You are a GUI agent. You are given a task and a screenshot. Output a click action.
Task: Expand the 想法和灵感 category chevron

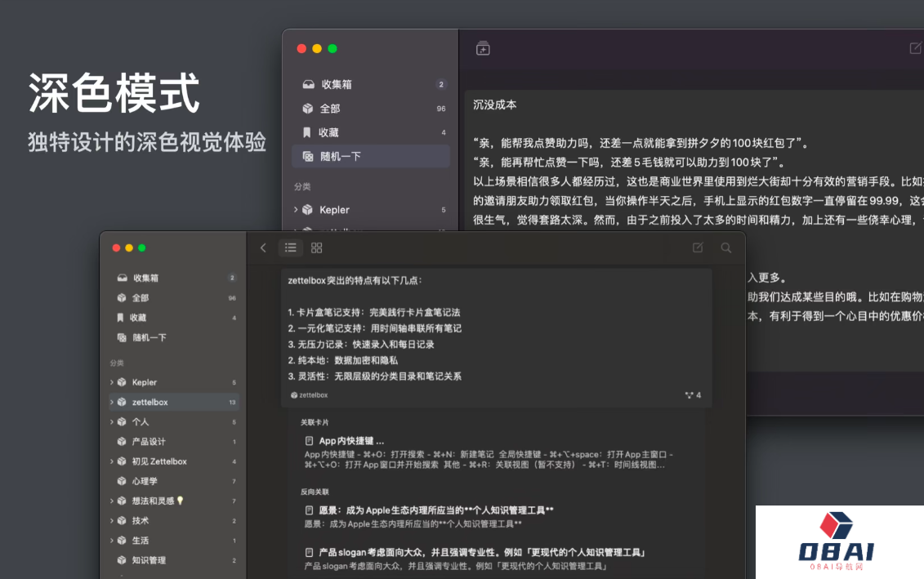(x=112, y=501)
